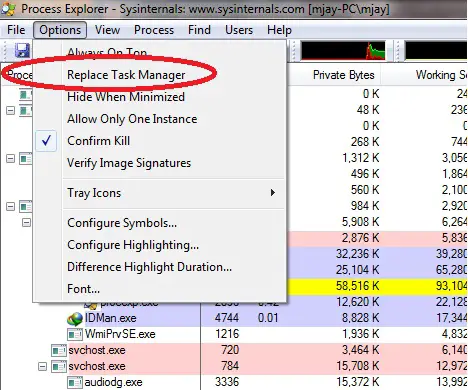Viewport: 468px width, 390px height.
Task: Click the 15,708 K private bytes cell
Action: pyautogui.click(x=358, y=366)
